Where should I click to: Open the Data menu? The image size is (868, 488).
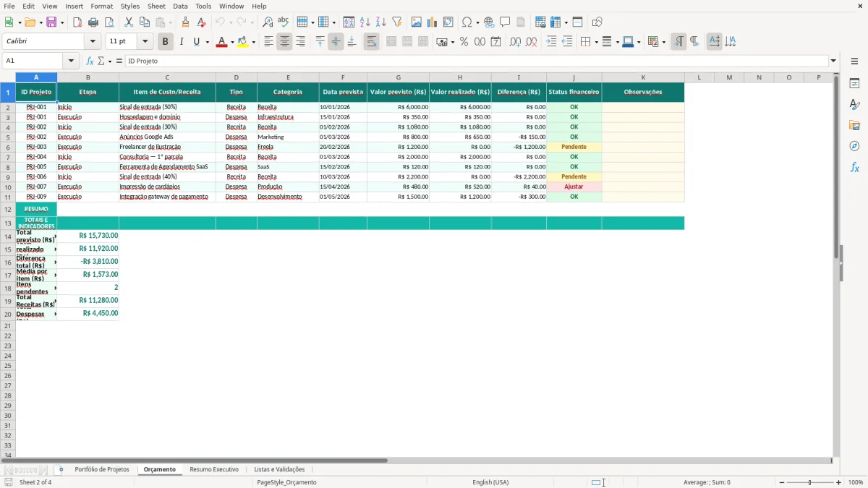(x=180, y=6)
